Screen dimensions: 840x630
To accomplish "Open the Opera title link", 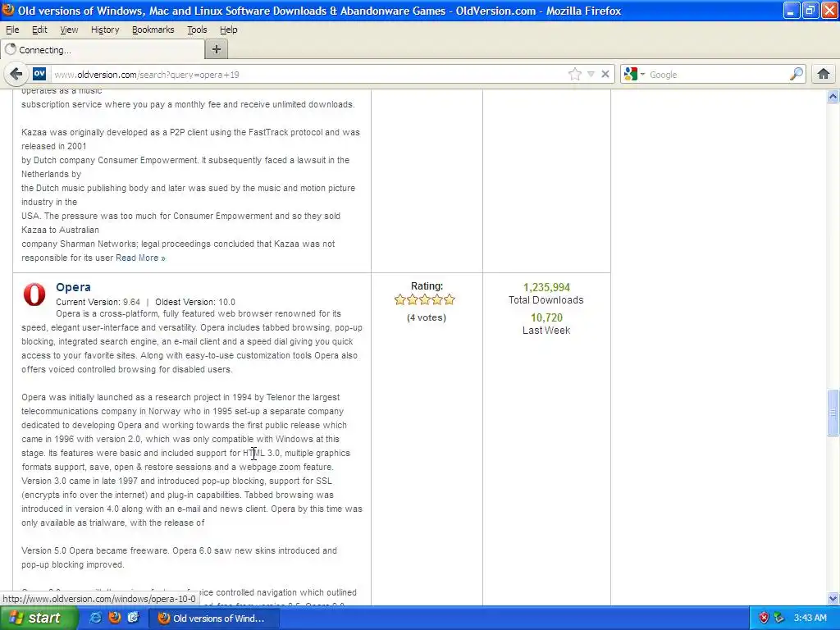I will pyautogui.click(x=73, y=287).
